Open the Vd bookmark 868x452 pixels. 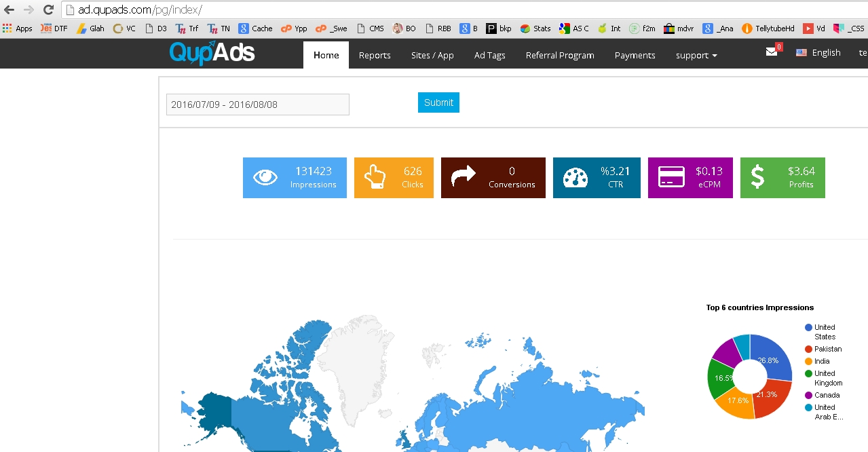coord(814,29)
